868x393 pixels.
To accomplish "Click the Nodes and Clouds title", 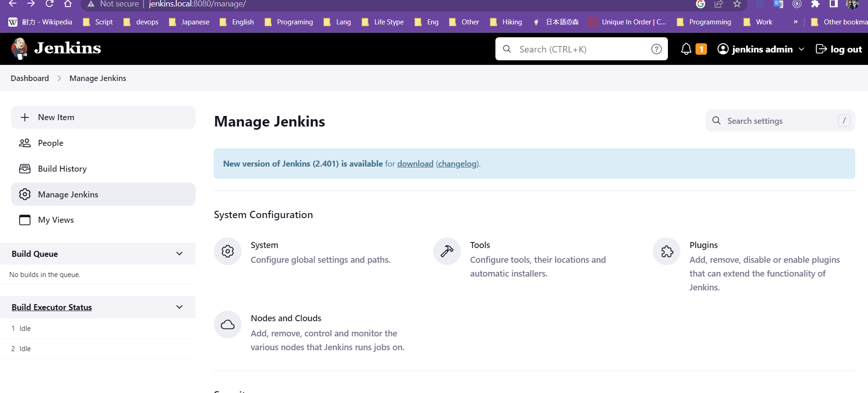I will point(286,318).
